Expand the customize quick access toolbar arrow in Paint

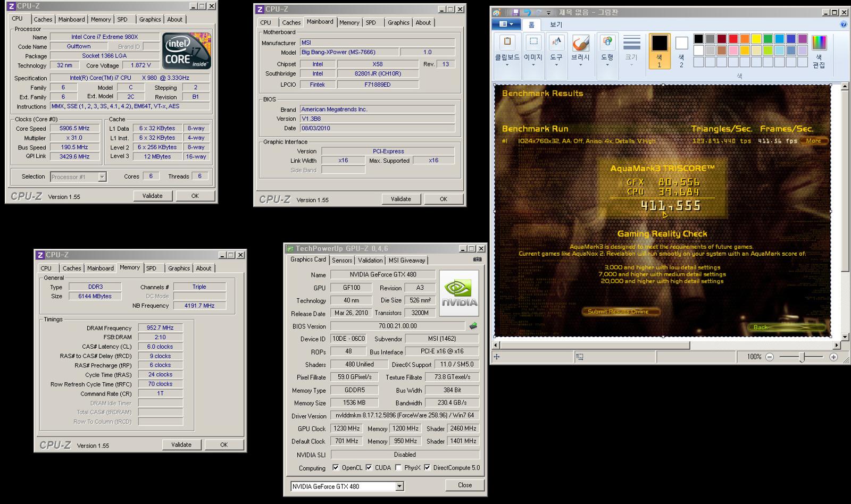[x=549, y=13]
